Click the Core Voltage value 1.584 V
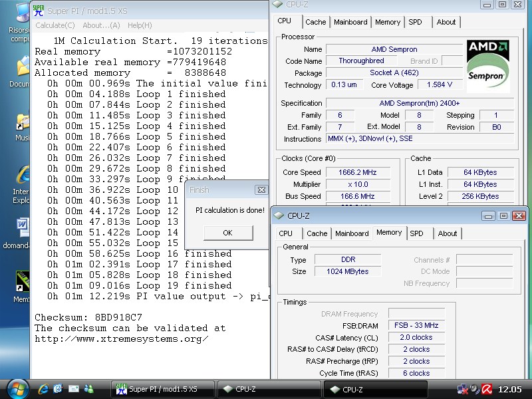The height and width of the screenshot is (399, 532). [440, 84]
